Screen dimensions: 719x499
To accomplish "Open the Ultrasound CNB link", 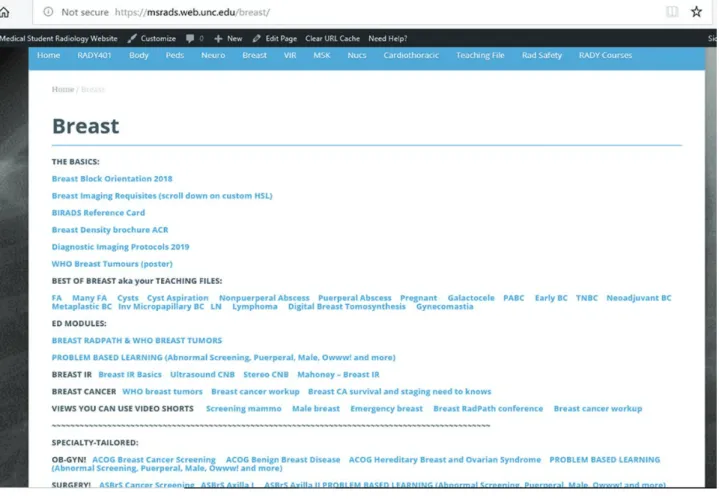I will pos(202,375).
